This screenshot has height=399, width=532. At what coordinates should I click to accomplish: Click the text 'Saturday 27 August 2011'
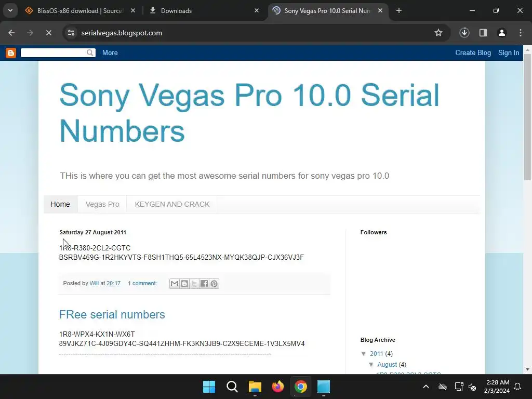click(92, 232)
